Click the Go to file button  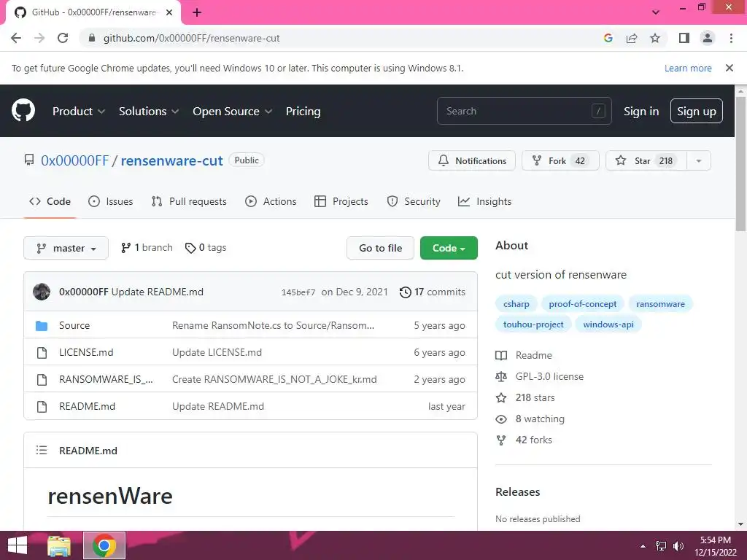(x=380, y=248)
